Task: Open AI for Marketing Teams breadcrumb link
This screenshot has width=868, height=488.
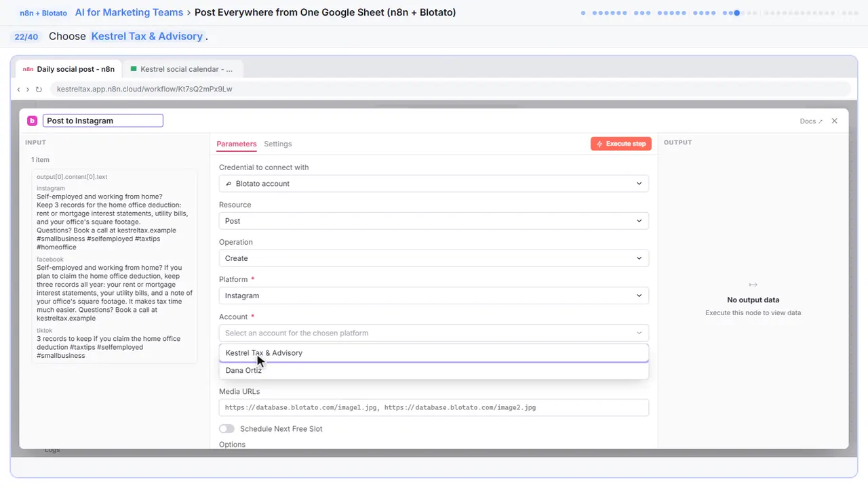Action: pos(129,12)
